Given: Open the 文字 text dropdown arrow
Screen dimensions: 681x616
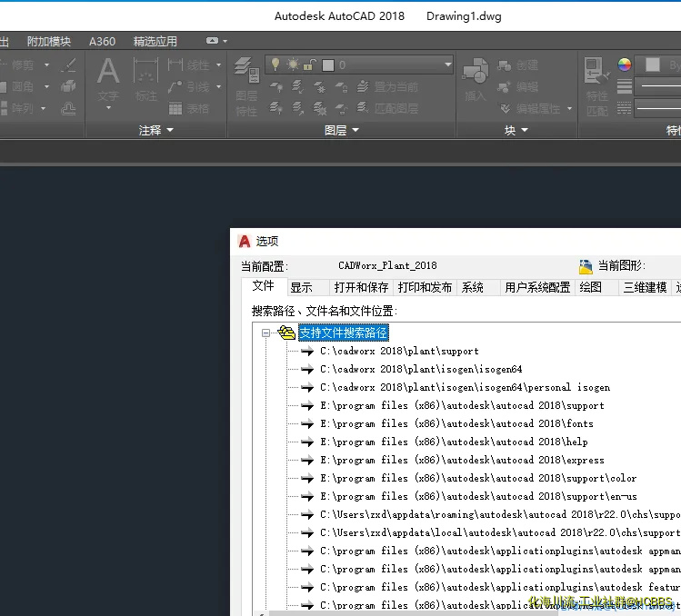Looking at the screenshot, I should click(x=108, y=107).
